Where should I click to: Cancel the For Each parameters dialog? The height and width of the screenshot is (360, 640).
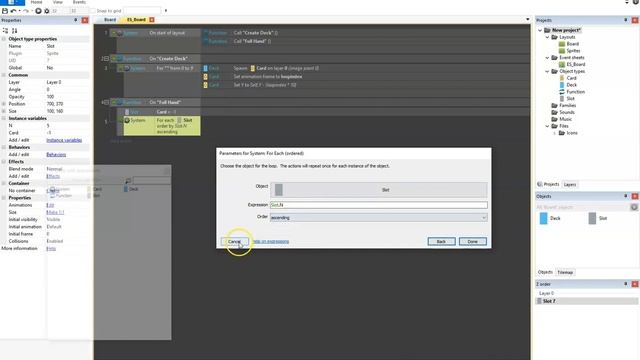234,242
